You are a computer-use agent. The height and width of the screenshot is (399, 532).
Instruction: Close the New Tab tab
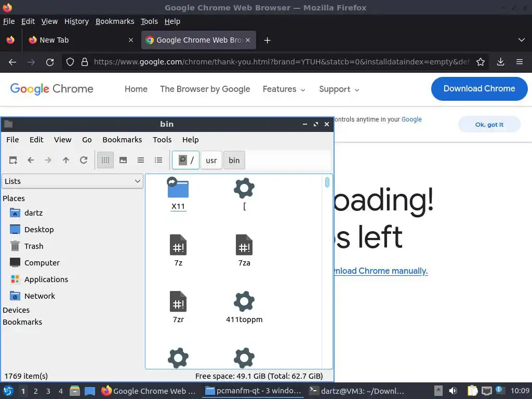(130, 40)
